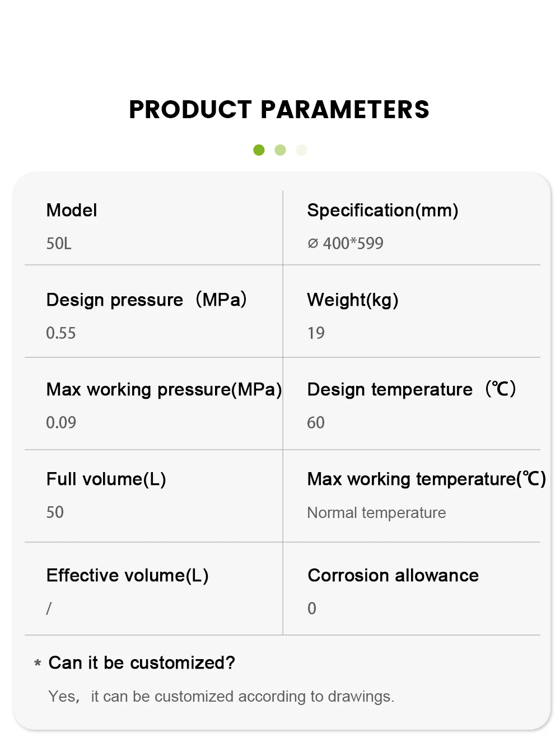
Task: Select the Model label
Action: click(x=72, y=211)
